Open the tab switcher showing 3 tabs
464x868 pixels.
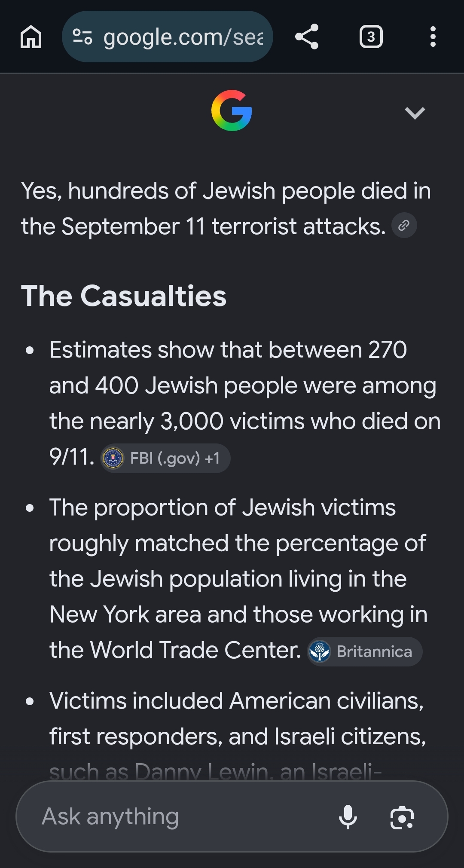click(371, 37)
